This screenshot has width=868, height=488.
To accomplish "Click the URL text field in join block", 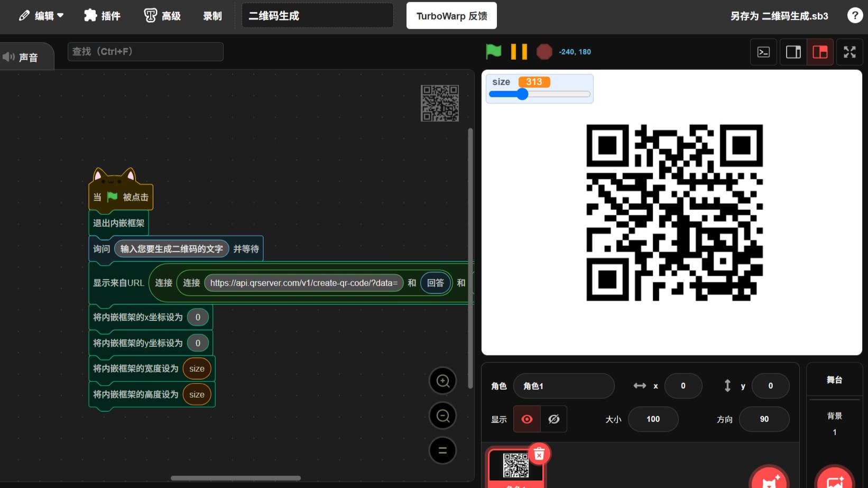I will [304, 283].
